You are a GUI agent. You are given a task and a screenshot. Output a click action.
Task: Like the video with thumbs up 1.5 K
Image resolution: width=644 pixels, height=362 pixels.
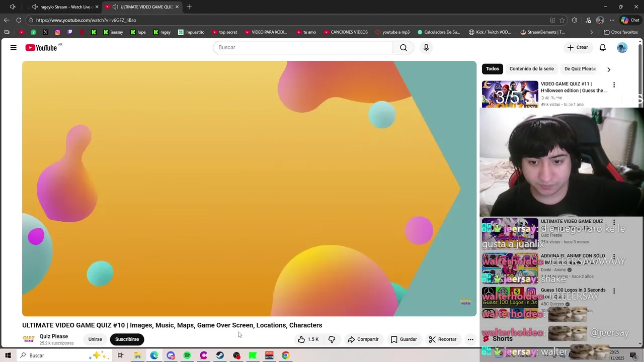tap(308, 339)
